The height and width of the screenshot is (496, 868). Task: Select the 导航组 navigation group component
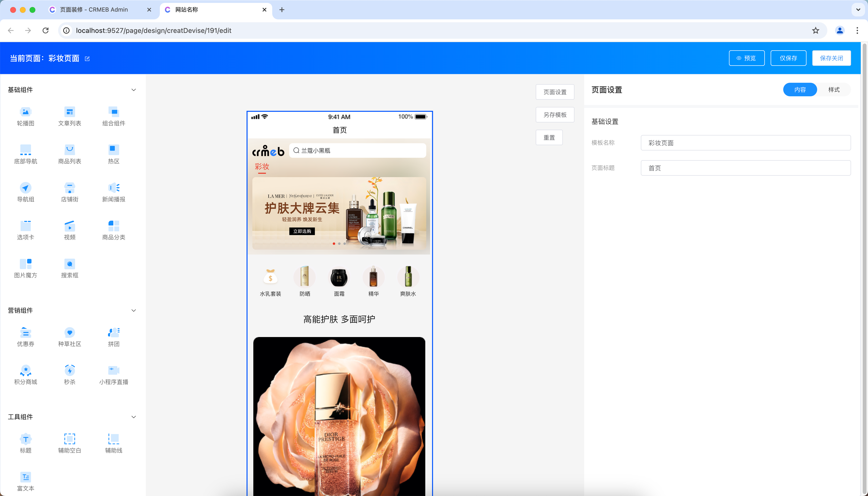pyautogui.click(x=26, y=193)
